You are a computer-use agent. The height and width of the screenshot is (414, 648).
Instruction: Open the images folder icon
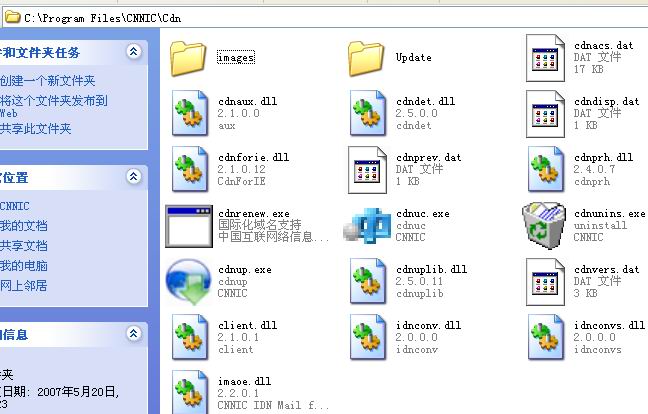pos(188,58)
